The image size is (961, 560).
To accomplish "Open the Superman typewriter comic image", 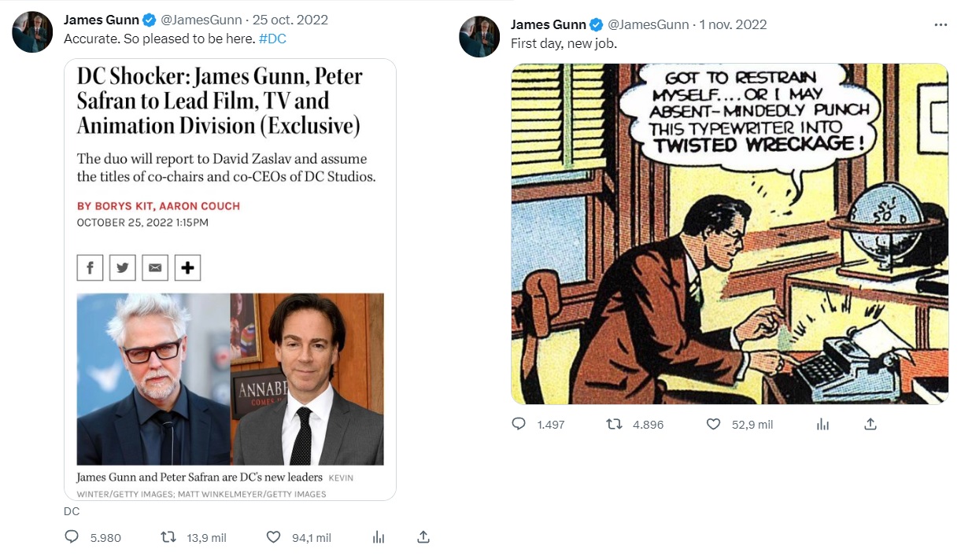I will (x=730, y=234).
